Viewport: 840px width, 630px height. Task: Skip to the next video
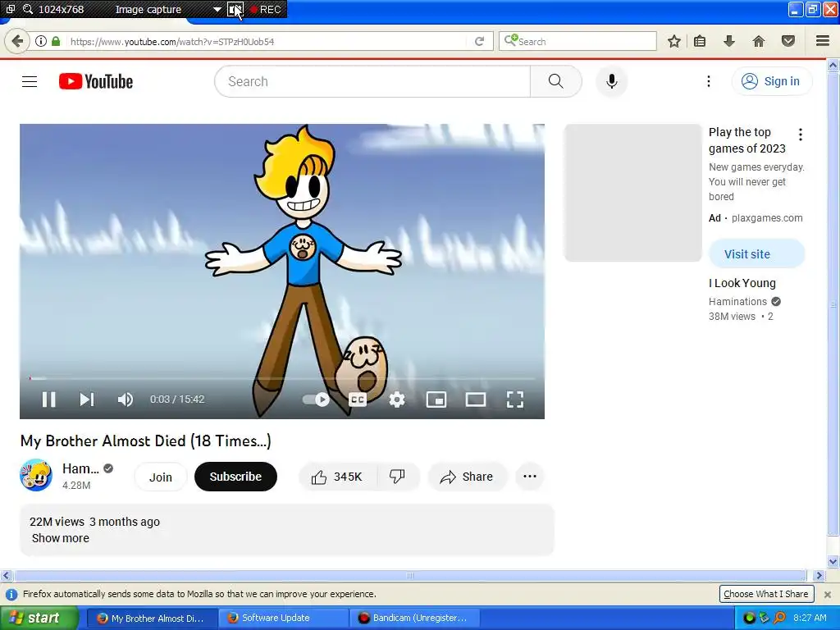tap(87, 399)
